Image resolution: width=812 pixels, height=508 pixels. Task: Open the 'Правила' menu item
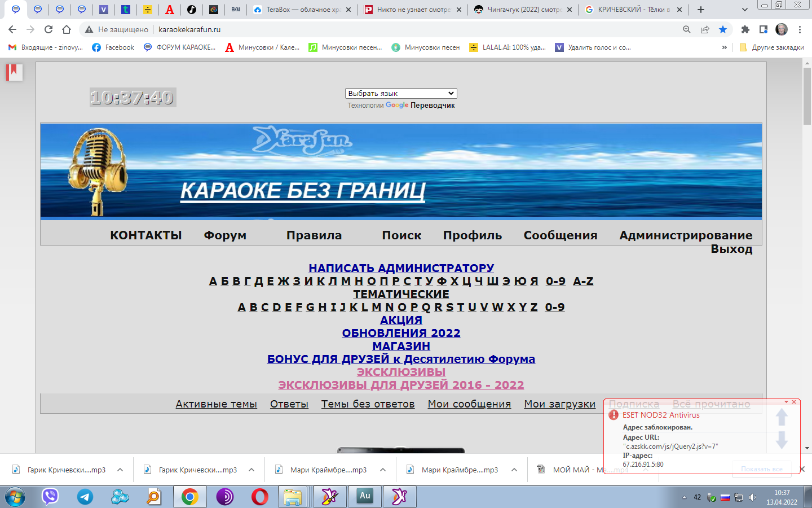[314, 235]
